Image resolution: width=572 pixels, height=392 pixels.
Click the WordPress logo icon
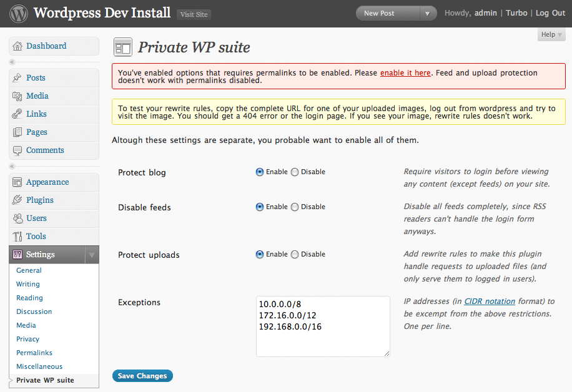click(x=18, y=13)
